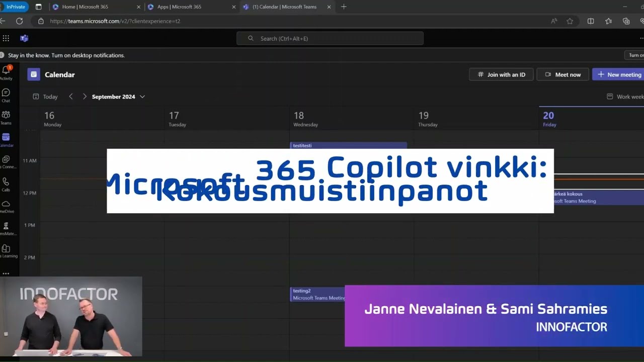Screen dimensions: 644x362
Task: Open the browser Favorites list
Action: (x=608, y=21)
